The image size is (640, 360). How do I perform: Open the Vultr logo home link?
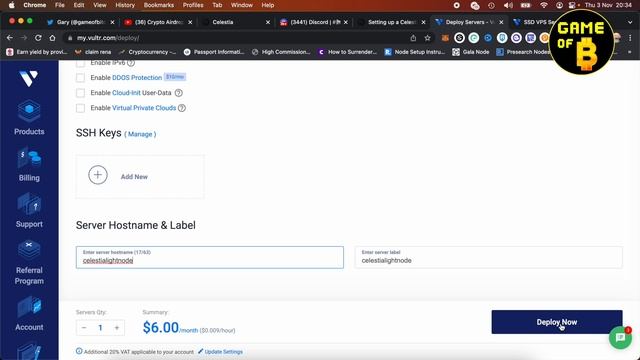[x=29, y=78]
